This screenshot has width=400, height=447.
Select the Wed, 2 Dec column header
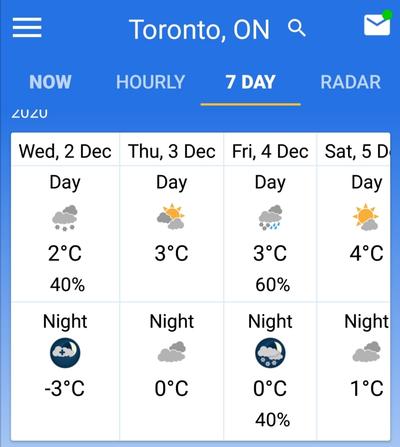[65, 151]
